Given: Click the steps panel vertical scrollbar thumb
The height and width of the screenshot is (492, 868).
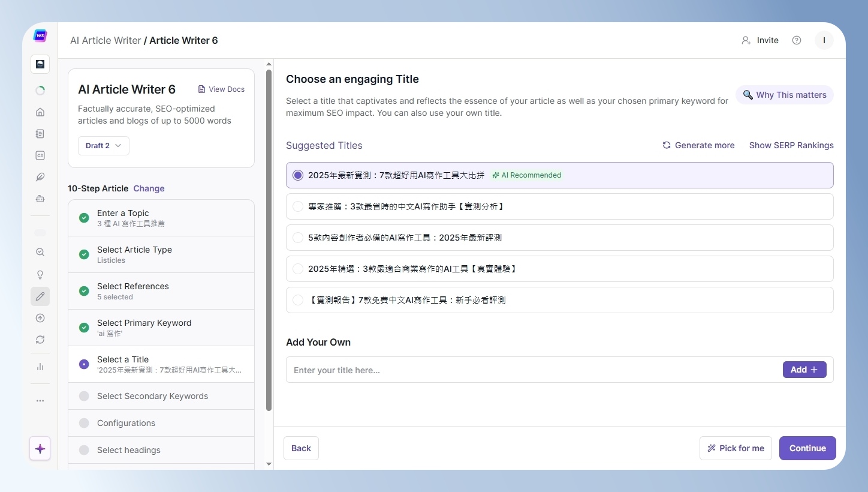Looking at the screenshot, I should [x=269, y=240].
